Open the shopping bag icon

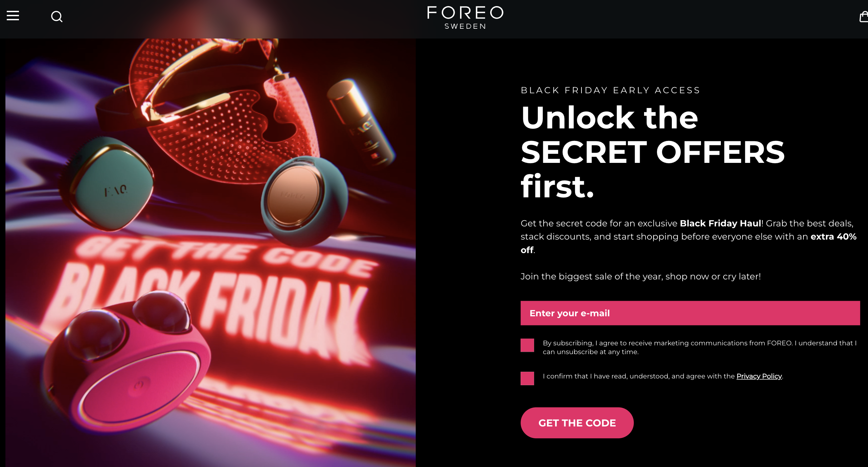864,16
